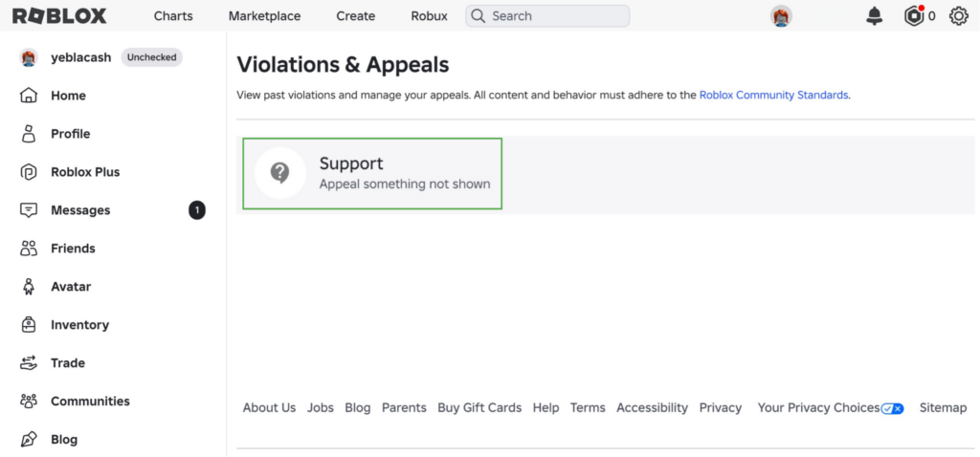
Task: Click the Violations & Appeals heading
Action: [343, 64]
